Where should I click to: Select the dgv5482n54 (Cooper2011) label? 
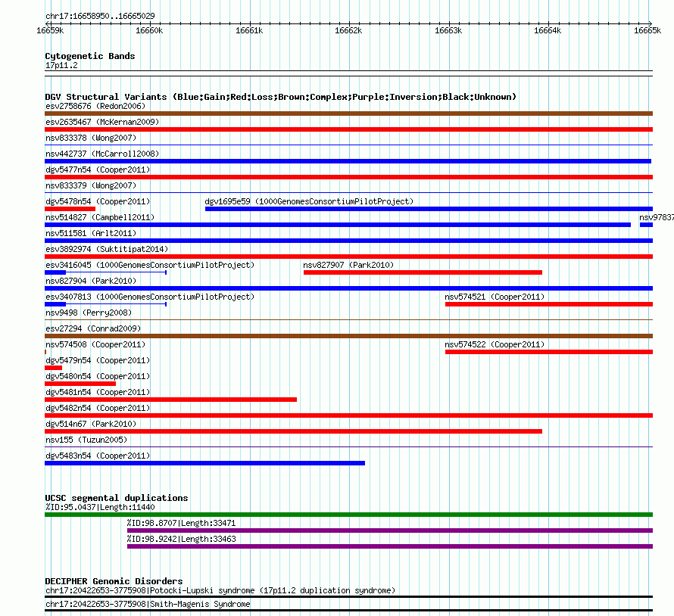click(x=98, y=408)
